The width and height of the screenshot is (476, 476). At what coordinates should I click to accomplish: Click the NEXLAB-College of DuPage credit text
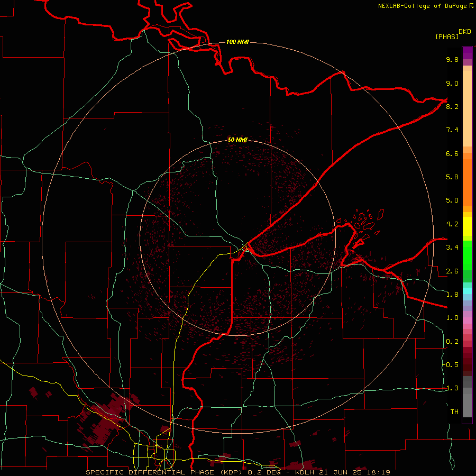(423, 6)
